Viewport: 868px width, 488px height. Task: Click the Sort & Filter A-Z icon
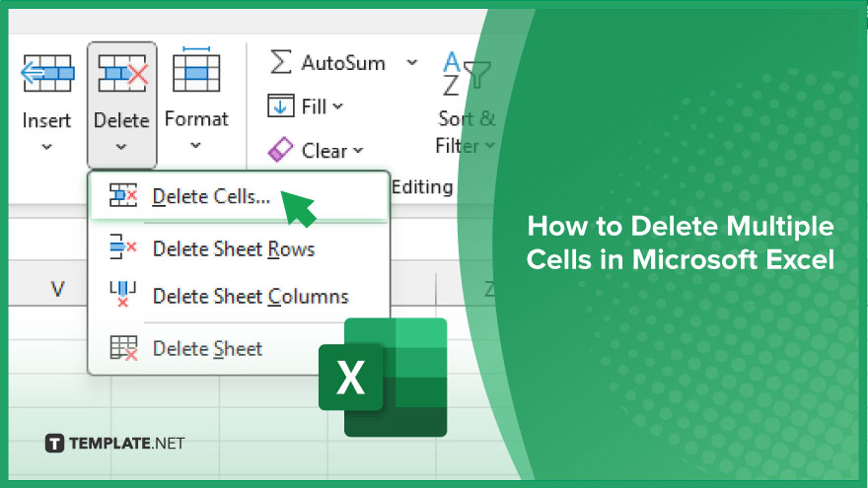[x=467, y=73]
